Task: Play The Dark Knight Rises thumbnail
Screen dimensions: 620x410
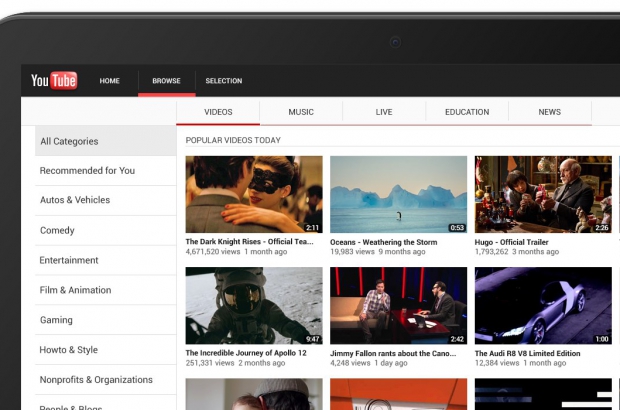Action: click(x=254, y=194)
